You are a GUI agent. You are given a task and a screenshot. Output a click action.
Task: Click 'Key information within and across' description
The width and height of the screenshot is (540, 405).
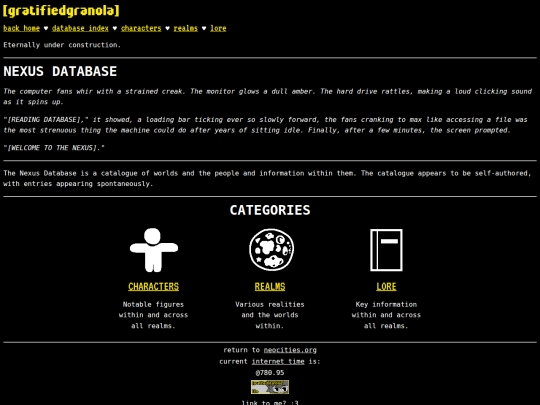pyautogui.click(x=386, y=315)
